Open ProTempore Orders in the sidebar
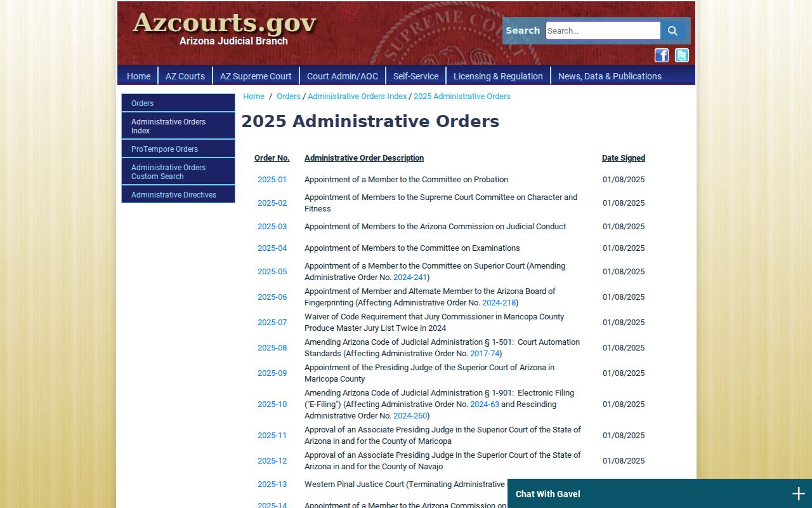Viewport: 812px width, 508px height. coord(178,149)
